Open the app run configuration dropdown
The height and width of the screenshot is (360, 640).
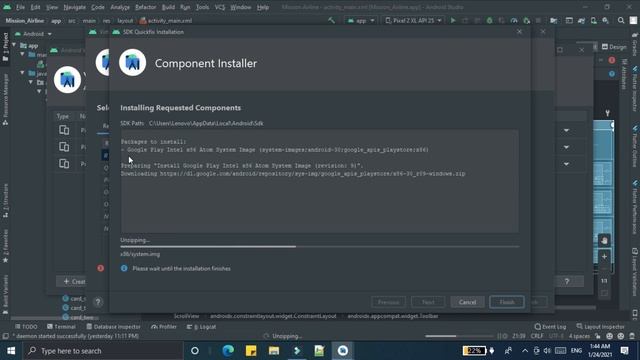point(361,20)
